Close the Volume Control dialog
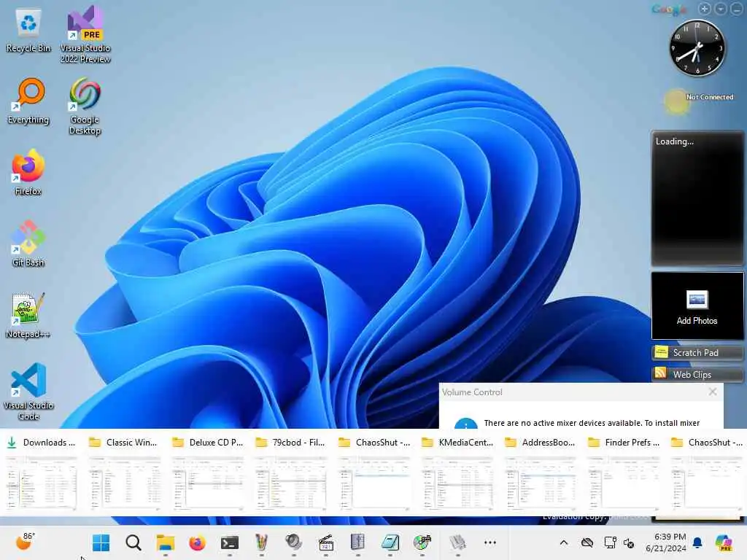This screenshot has height=560, width=747. click(713, 392)
